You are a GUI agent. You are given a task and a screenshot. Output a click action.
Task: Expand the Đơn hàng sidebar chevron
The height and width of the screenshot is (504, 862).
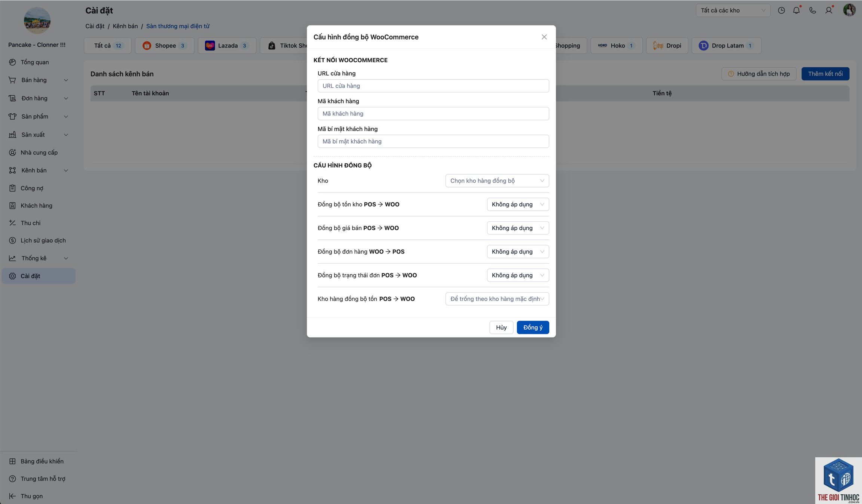coord(66,98)
